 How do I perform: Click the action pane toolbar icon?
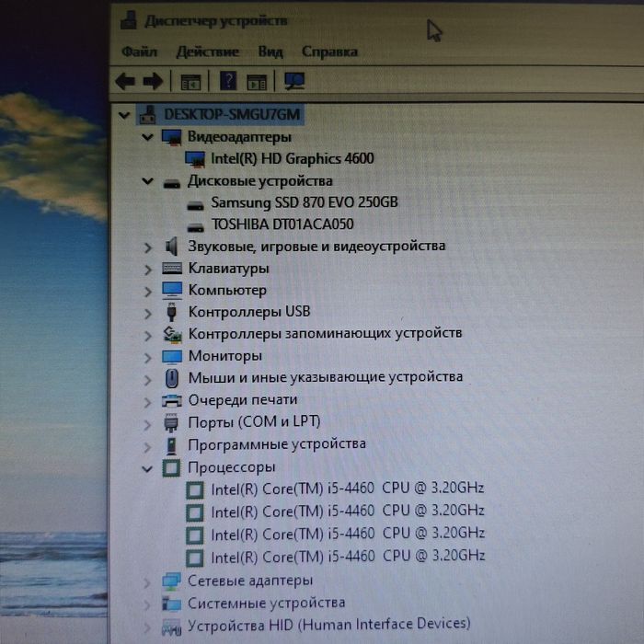(257, 82)
